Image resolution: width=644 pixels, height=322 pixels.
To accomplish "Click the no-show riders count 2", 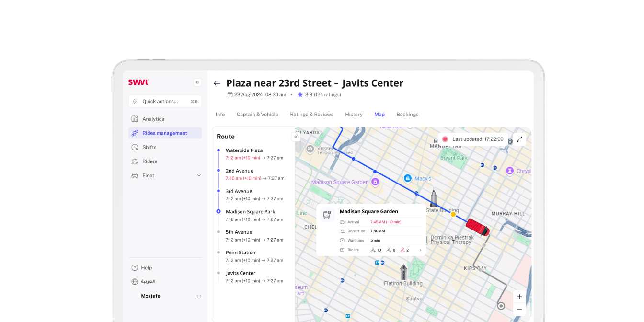I will click(405, 250).
